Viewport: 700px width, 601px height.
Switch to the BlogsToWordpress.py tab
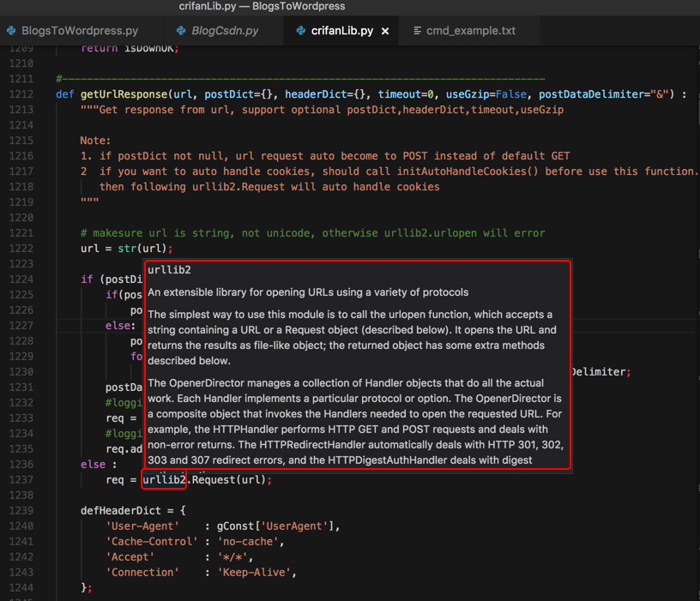80,30
